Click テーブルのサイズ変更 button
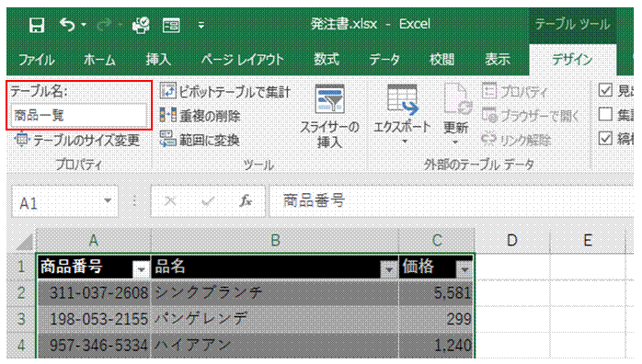Viewport: 642px width, 364px height. click(77, 141)
